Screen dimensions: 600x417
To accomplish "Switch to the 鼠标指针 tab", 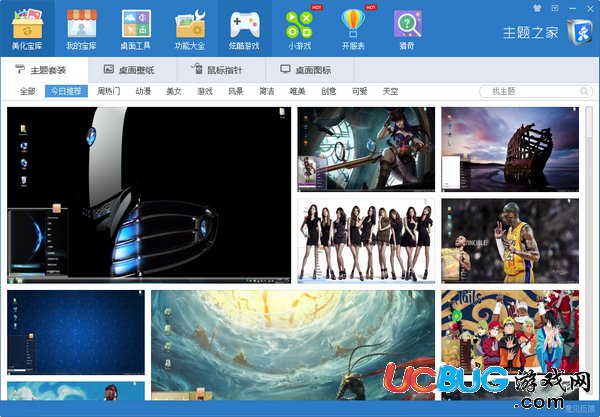I will point(221,70).
